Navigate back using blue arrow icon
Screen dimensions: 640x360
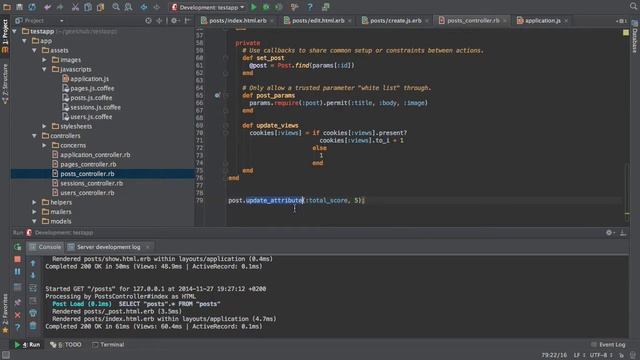click(x=144, y=7)
